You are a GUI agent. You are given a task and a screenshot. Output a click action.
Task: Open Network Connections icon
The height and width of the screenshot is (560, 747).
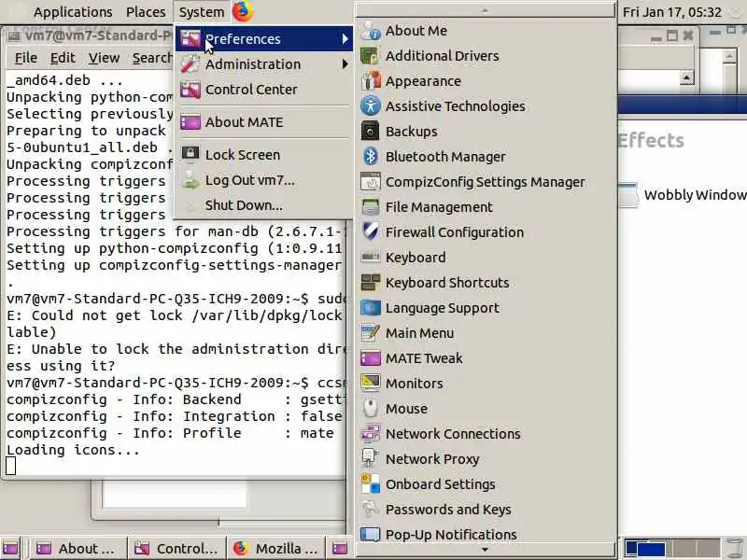pyautogui.click(x=371, y=433)
